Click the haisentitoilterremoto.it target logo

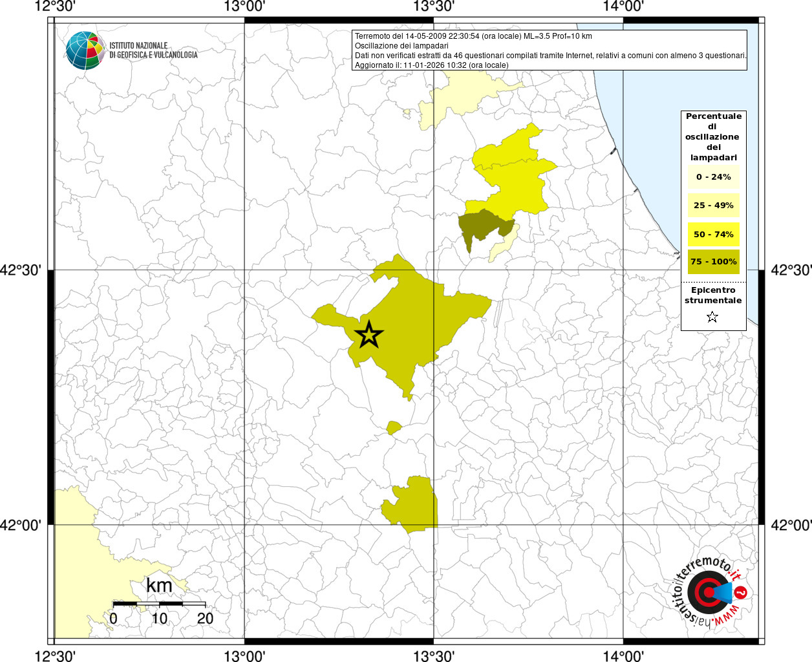coord(710,592)
